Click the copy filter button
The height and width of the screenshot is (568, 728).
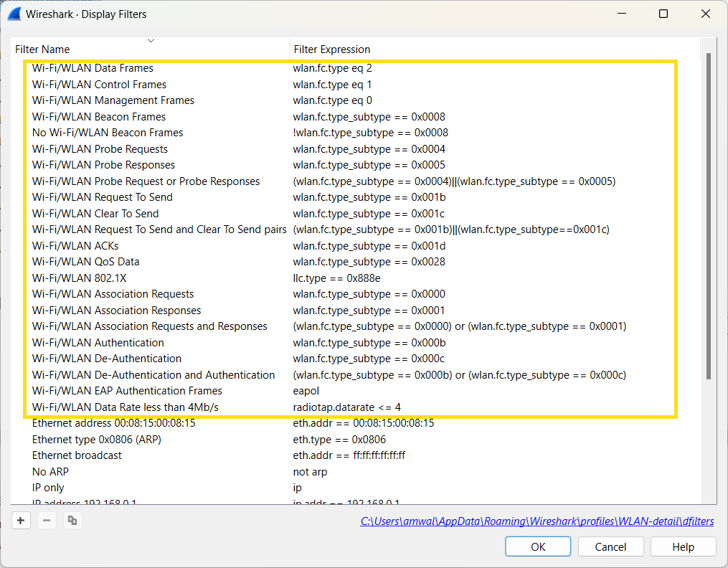coord(72,521)
